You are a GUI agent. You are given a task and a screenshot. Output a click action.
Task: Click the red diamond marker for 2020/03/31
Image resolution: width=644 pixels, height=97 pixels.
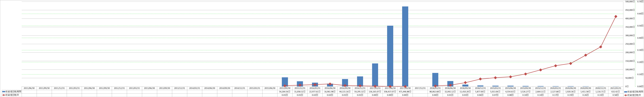tap(556, 66)
